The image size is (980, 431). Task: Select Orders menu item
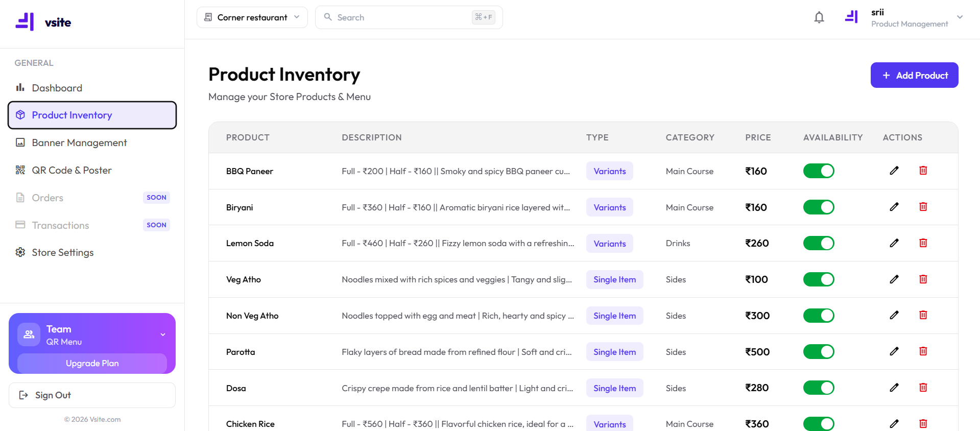pos(92,198)
